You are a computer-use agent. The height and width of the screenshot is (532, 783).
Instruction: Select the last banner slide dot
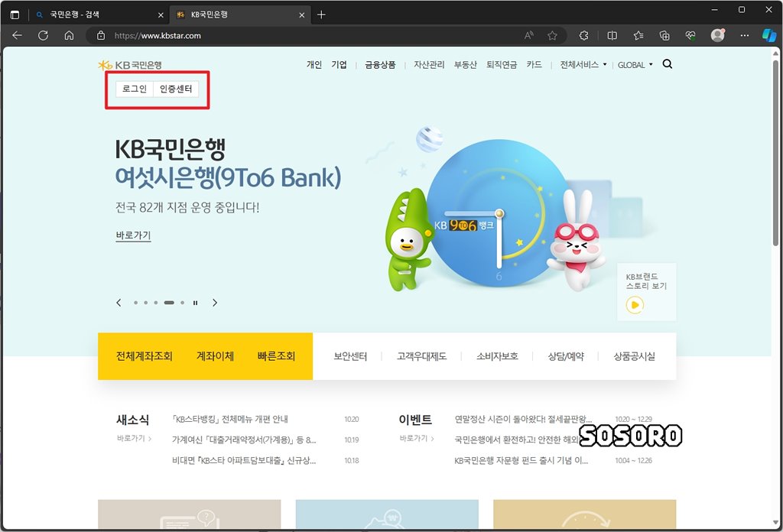pos(182,303)
